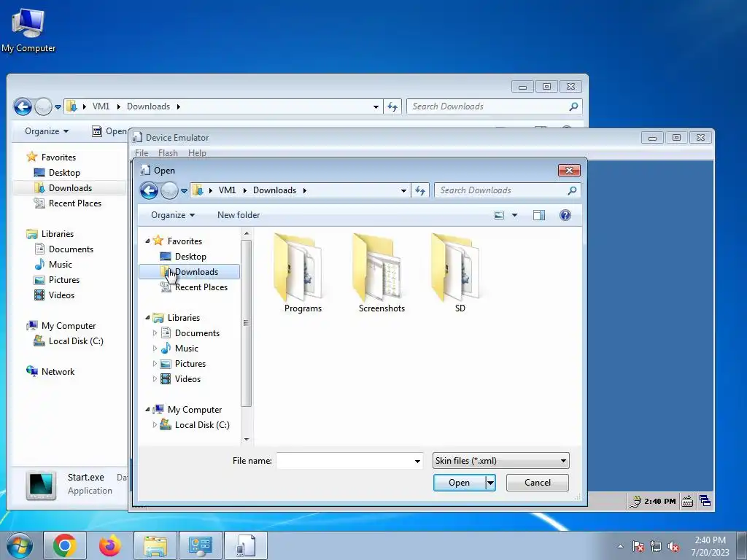
Task: Open Organize menu in Explorer window
Action: (x=46, y=131)
